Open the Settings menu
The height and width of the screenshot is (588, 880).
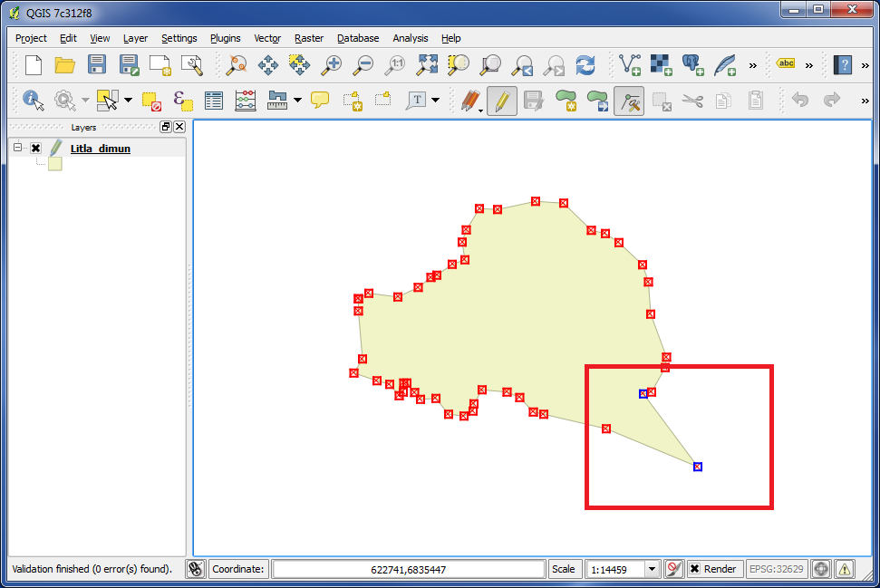(x=179, y=38)
